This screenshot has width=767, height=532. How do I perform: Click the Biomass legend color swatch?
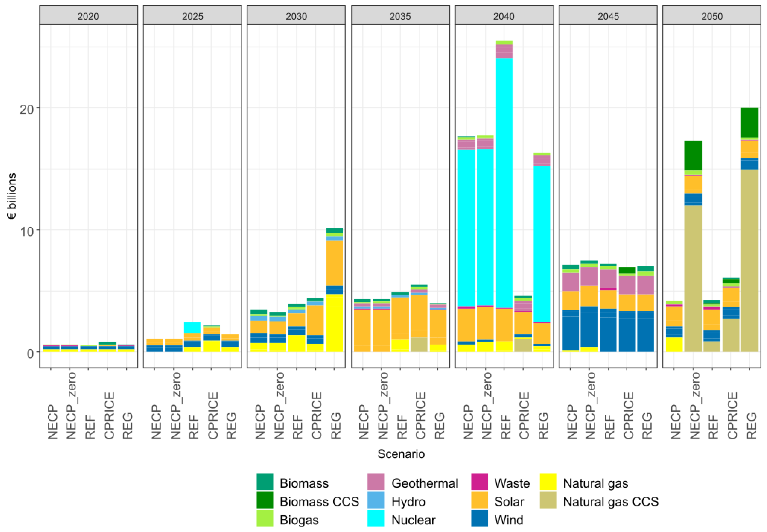265,482
